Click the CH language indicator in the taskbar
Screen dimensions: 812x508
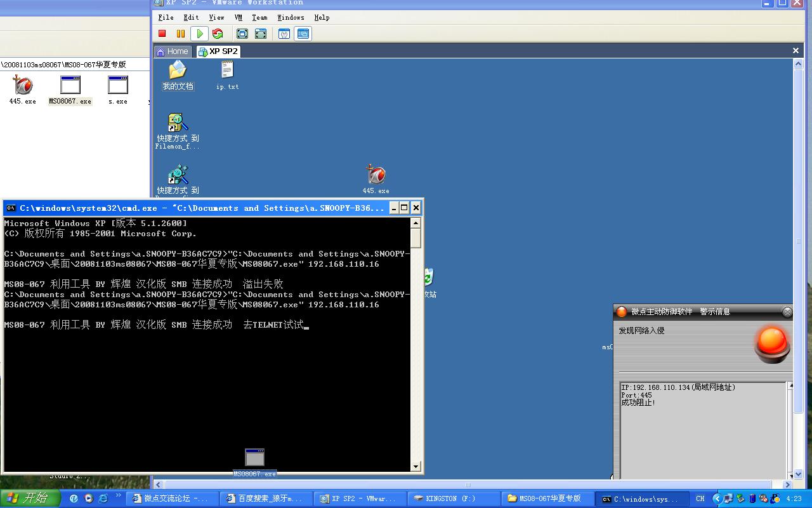(x=700, y=498)
